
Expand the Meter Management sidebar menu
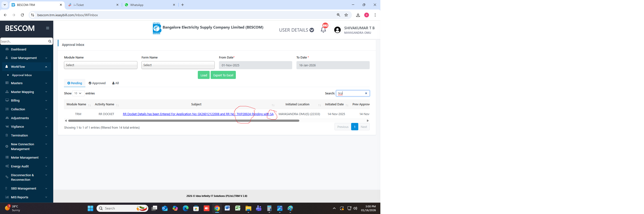[x=26, y=157]
